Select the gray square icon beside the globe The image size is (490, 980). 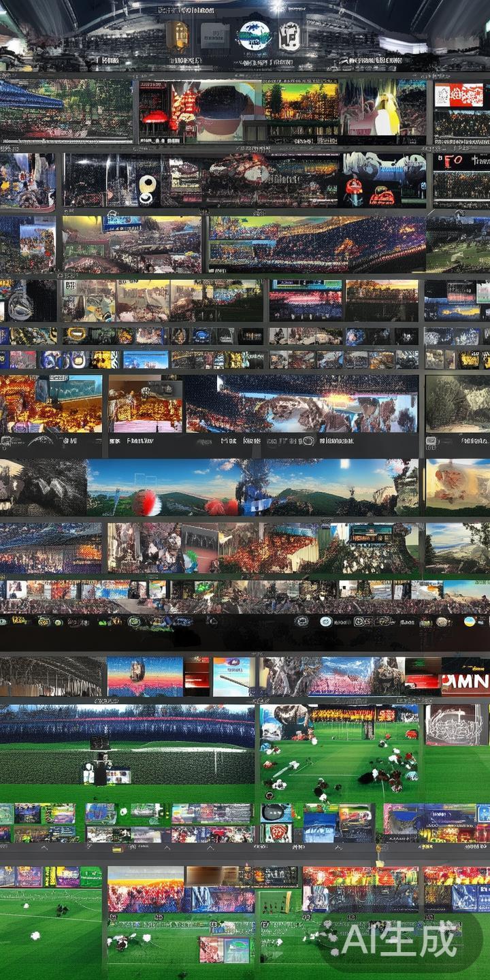(214, 35)
